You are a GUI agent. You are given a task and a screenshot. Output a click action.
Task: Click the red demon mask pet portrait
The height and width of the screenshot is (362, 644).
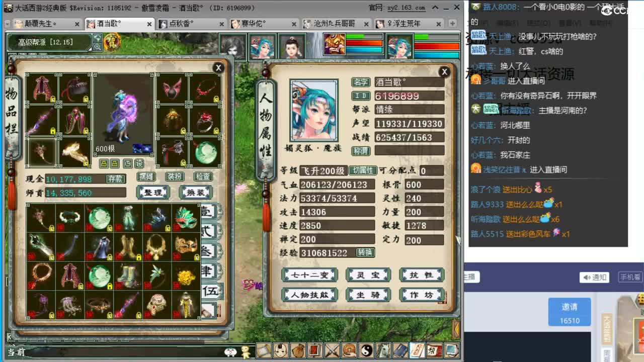[x=334, y=45]
